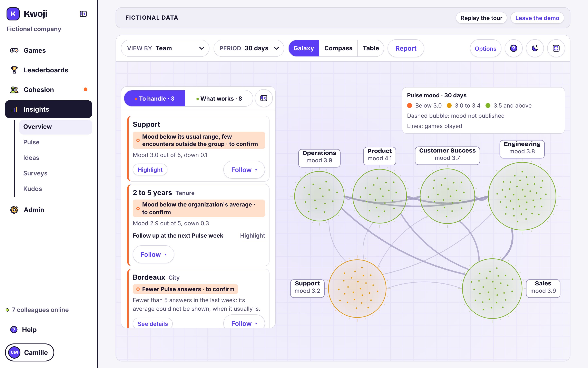Click the Admin gear icon

tap(14, 210)
